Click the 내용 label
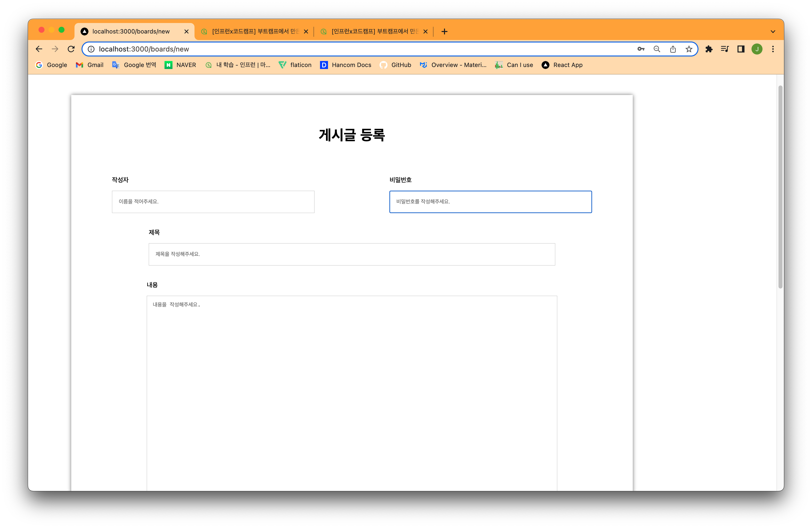Image resolution: width=812 pixels, height=528 pixels. (152, 285)
